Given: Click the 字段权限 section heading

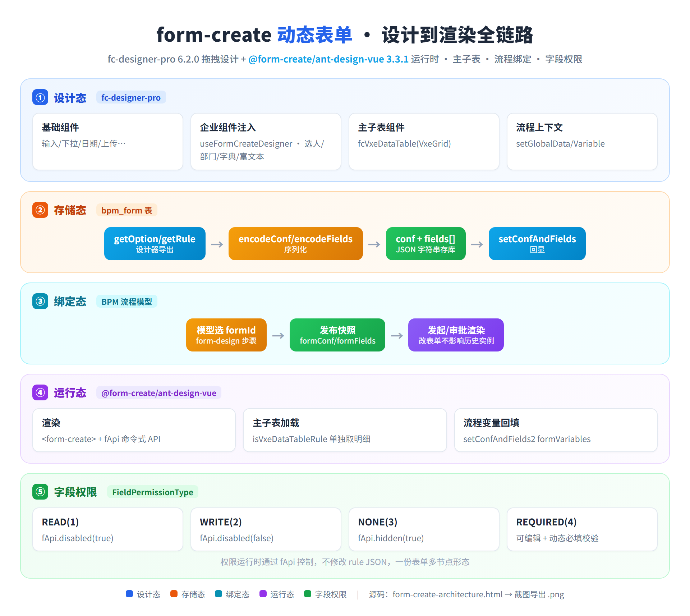Looking at the screenshot, I should point(75,492).
